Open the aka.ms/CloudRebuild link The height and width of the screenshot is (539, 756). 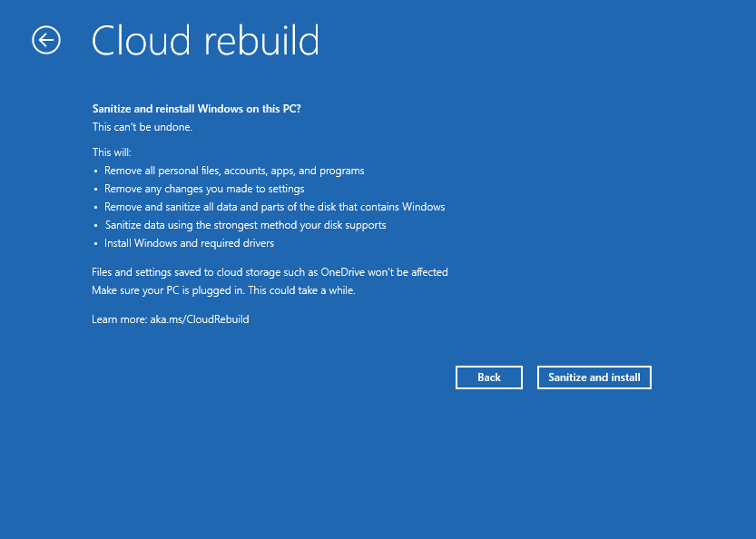point(200,319)
